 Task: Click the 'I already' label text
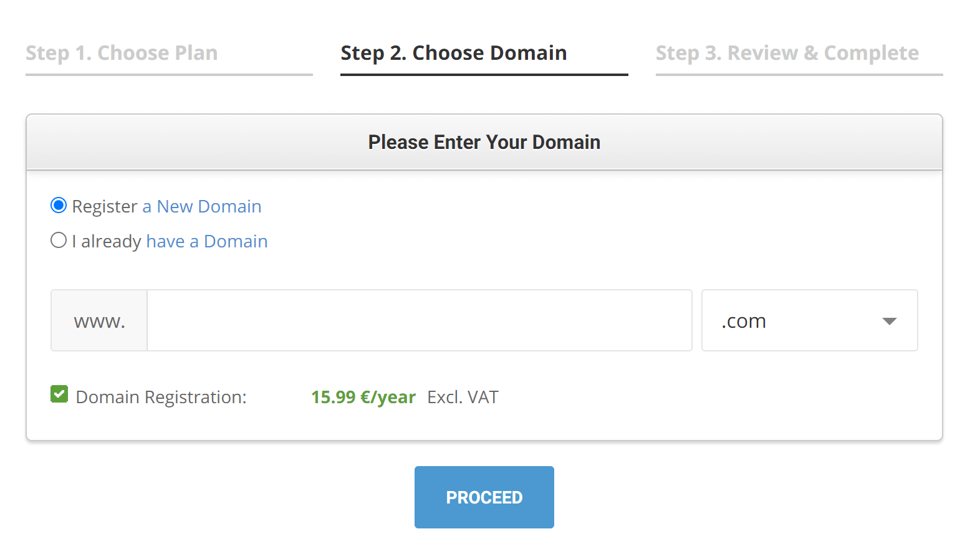tap(107, 241)
